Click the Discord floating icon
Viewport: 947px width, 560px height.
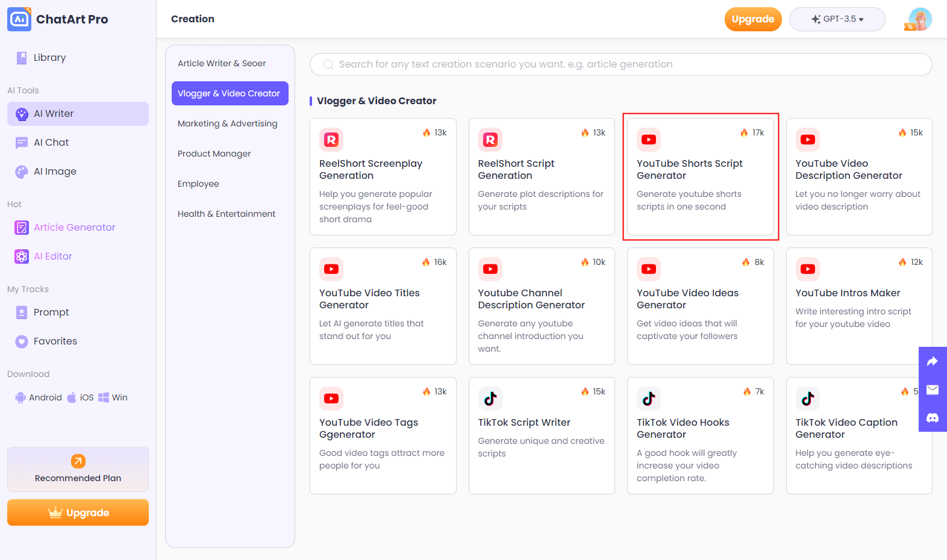(x=933, y=418)
